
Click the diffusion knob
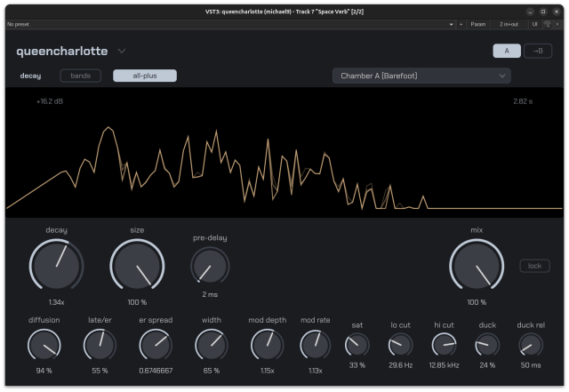point(44,345)
